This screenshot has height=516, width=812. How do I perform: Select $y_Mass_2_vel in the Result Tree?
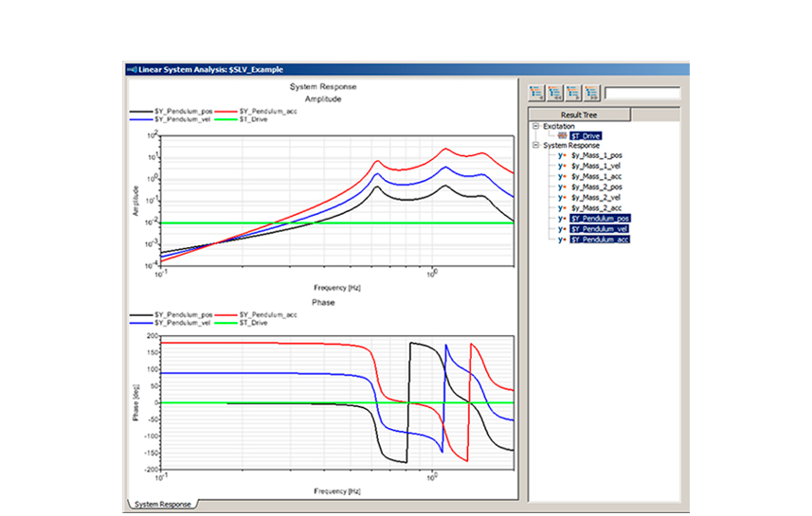[x=596, y=198]
